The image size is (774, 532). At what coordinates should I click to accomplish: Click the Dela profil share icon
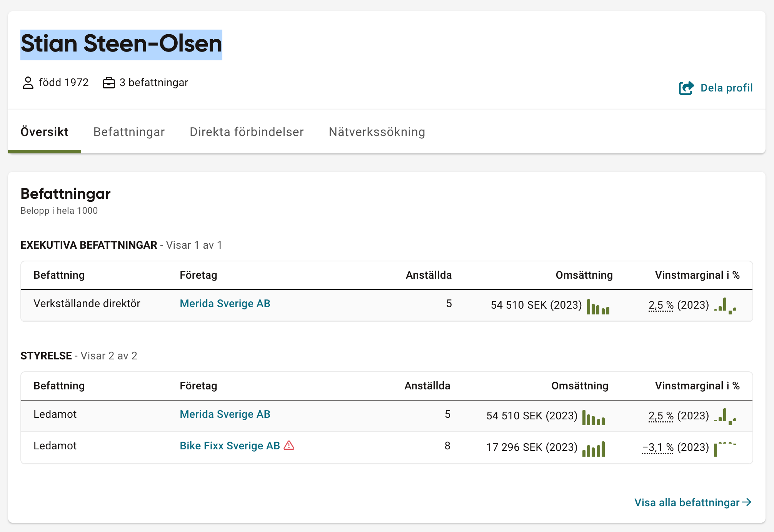coord(686,88)
